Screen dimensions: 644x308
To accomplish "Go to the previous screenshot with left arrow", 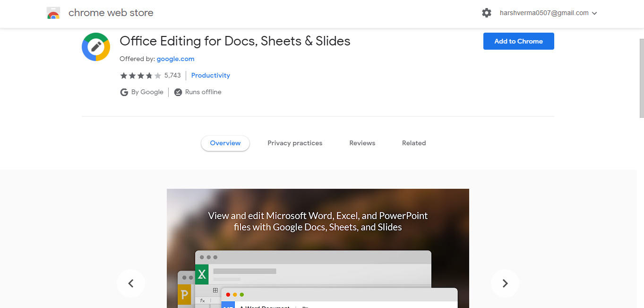I will pos(131,283).
